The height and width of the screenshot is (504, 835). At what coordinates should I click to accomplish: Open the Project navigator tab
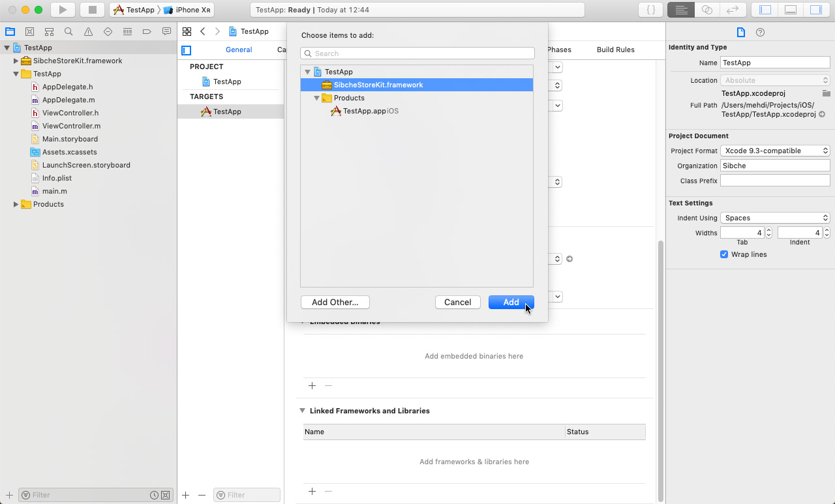[10, 31]
